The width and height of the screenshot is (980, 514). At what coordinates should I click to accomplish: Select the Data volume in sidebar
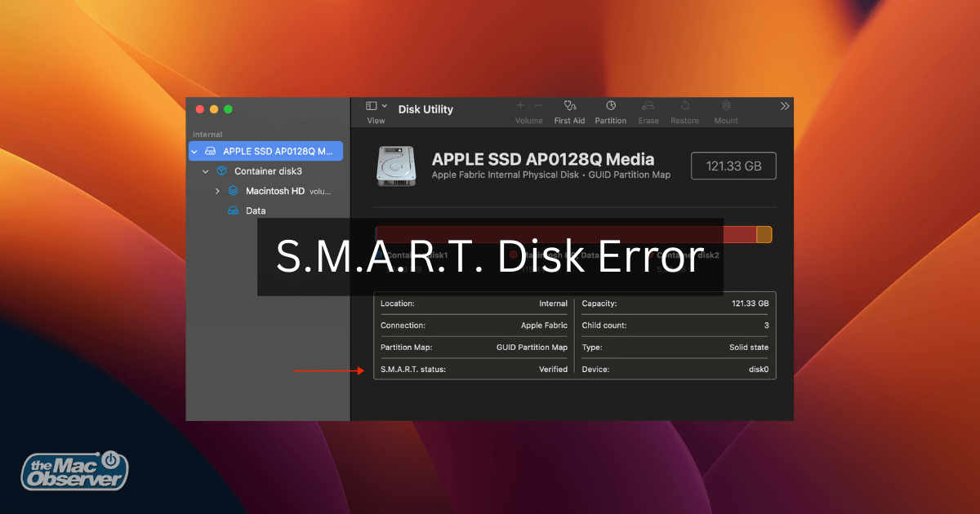coord(256,210)
